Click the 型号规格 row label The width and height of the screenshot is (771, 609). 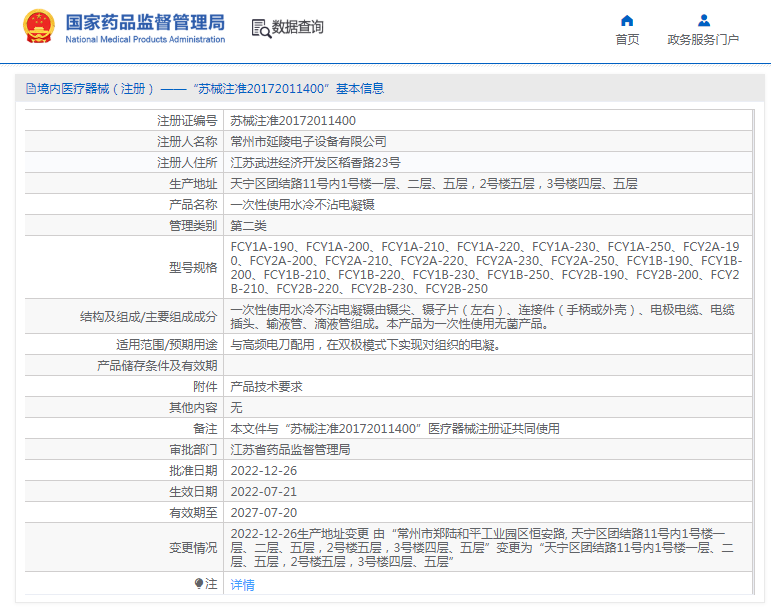[x=193, y=268]
